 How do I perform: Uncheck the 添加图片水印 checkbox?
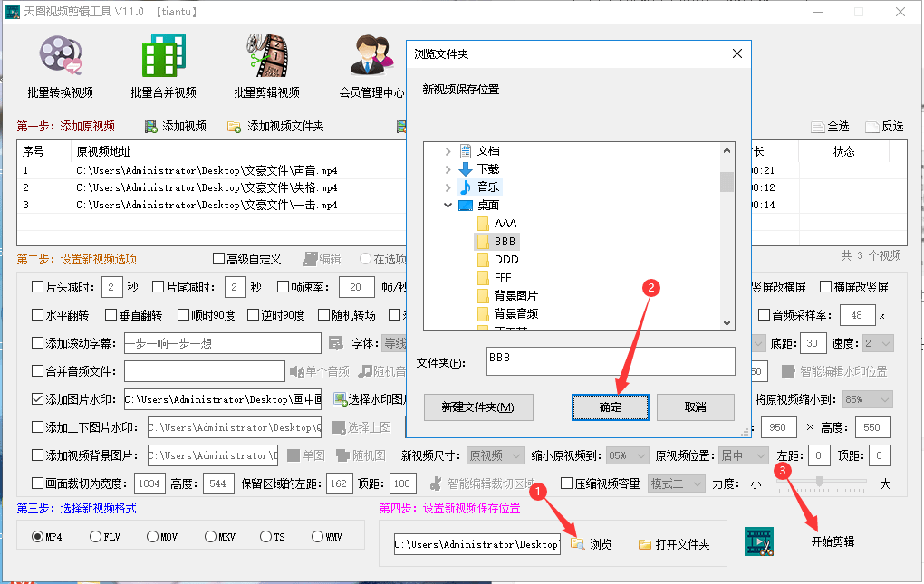pos(38,399)
